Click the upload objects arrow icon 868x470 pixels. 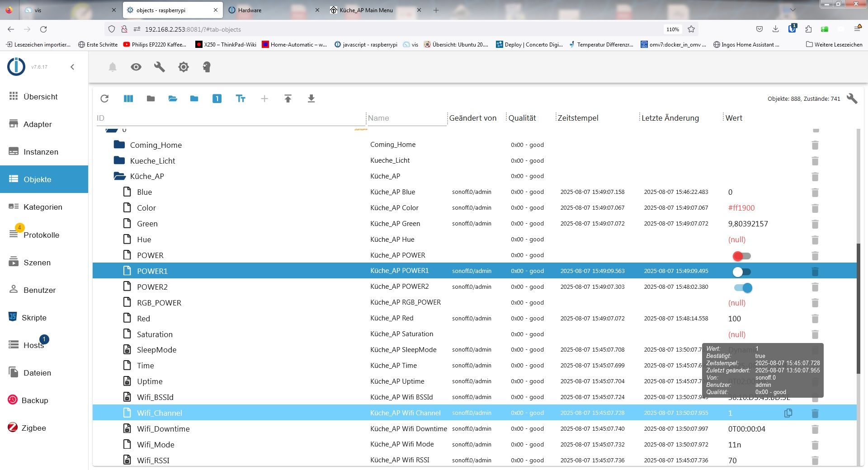coord(288,99)
